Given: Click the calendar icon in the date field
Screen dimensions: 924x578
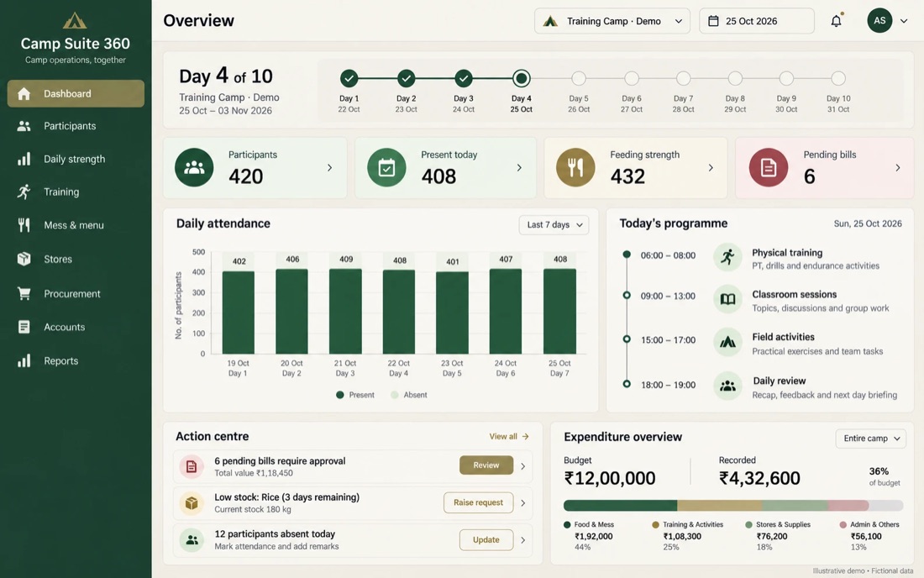Looking at the screenshot, I should (x=713, y=21).
